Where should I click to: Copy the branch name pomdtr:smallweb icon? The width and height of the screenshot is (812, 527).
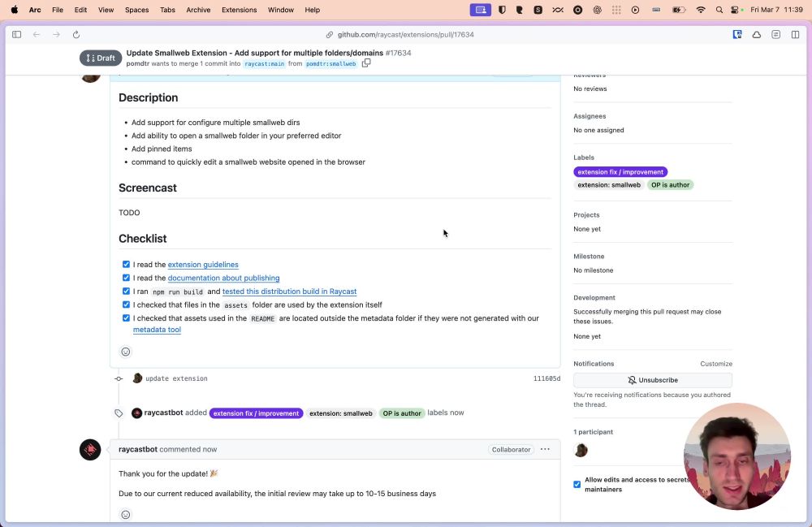[366, 63]
